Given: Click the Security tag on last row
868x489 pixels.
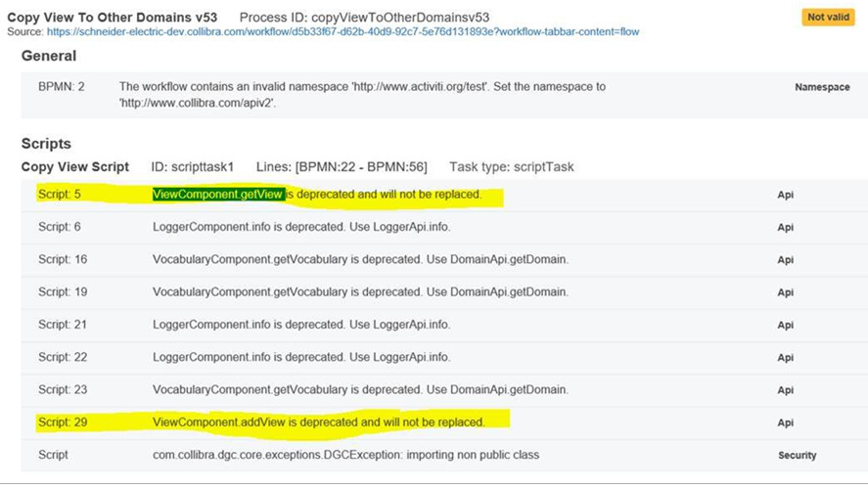Looking at the screenshot, I should click(x=798, y=455).
